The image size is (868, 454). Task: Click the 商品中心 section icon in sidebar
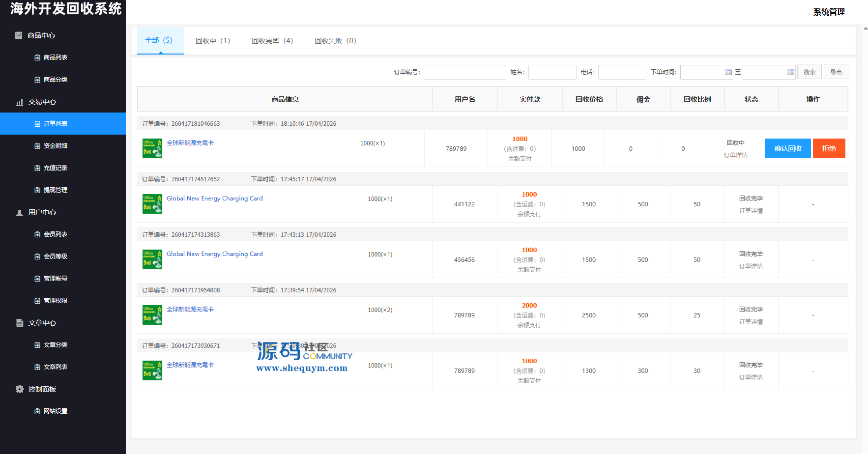[19, 35]
